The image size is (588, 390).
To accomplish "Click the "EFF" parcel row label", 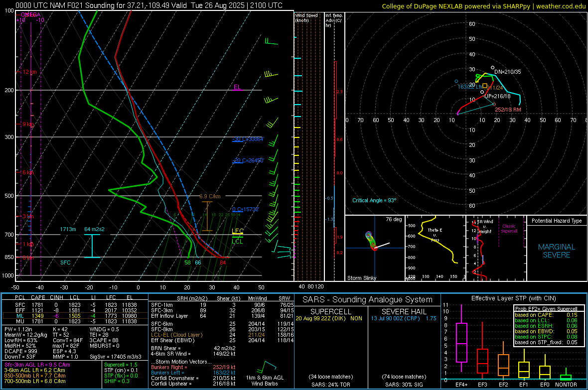I will coord(20,310).
